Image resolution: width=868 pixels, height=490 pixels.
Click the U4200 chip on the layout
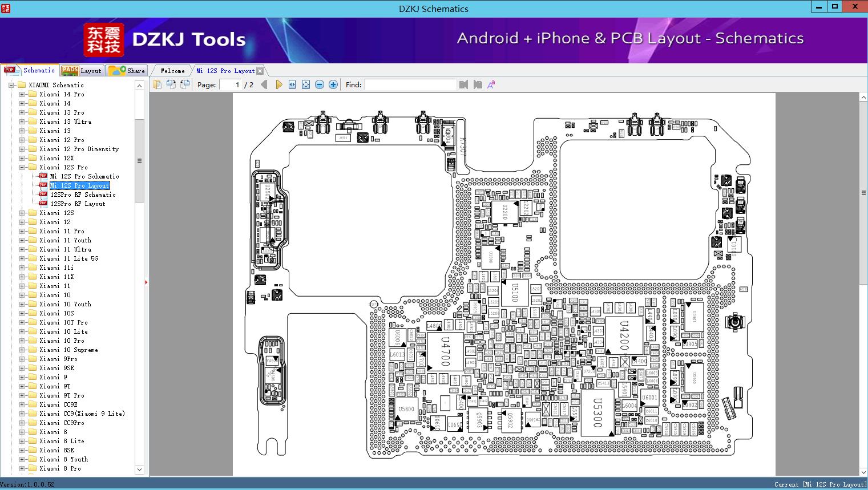[624, 335]
